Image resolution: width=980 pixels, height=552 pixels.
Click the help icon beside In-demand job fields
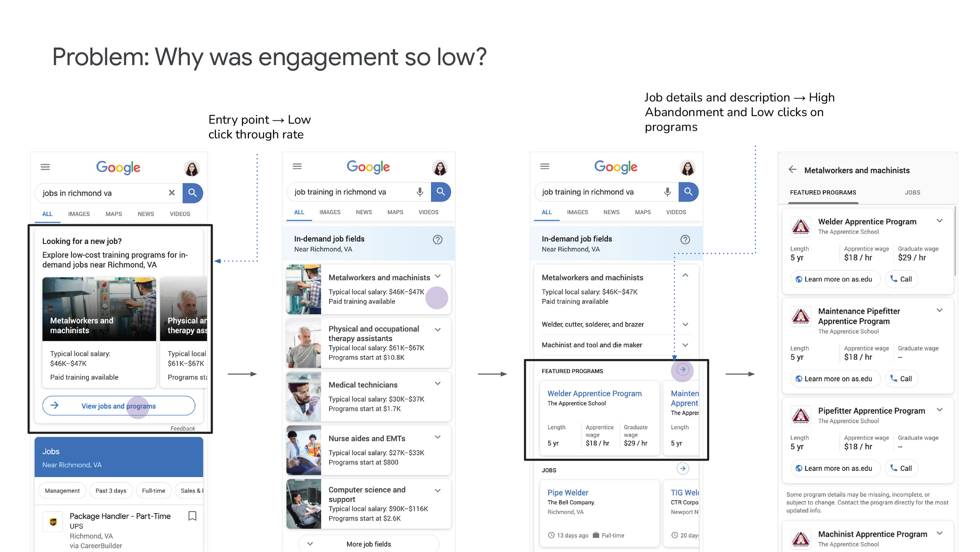(x=437, y=240)
